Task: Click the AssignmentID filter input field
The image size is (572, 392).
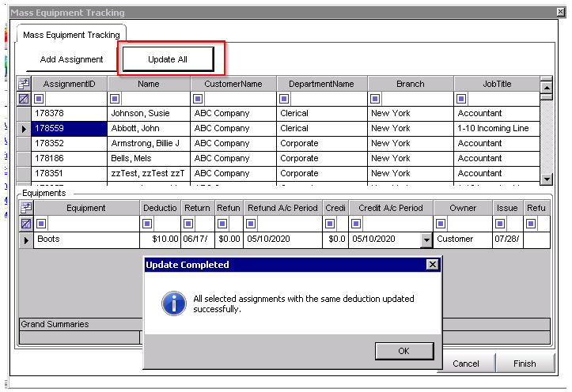Action: click(x=75, y=99)
